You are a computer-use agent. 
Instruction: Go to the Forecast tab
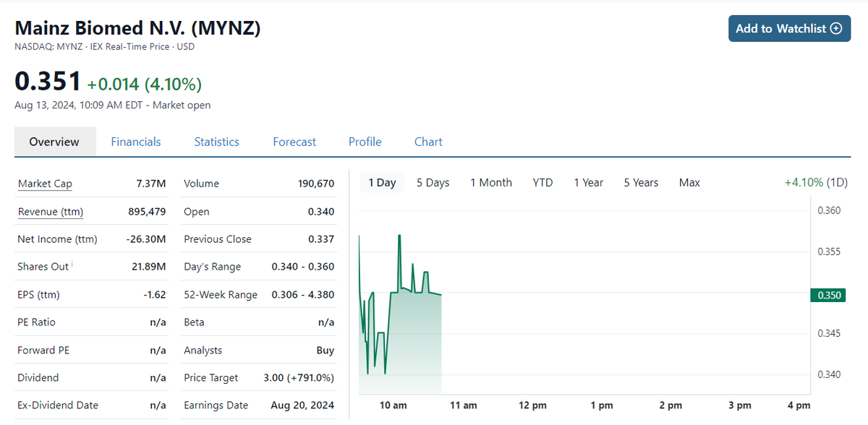click(x=294, y=142)
